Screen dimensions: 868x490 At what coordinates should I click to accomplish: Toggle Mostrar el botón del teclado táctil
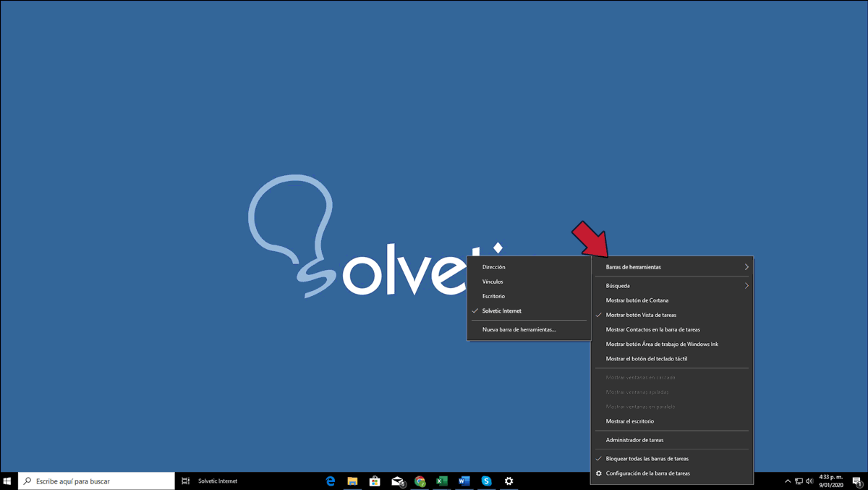point(672,358)
